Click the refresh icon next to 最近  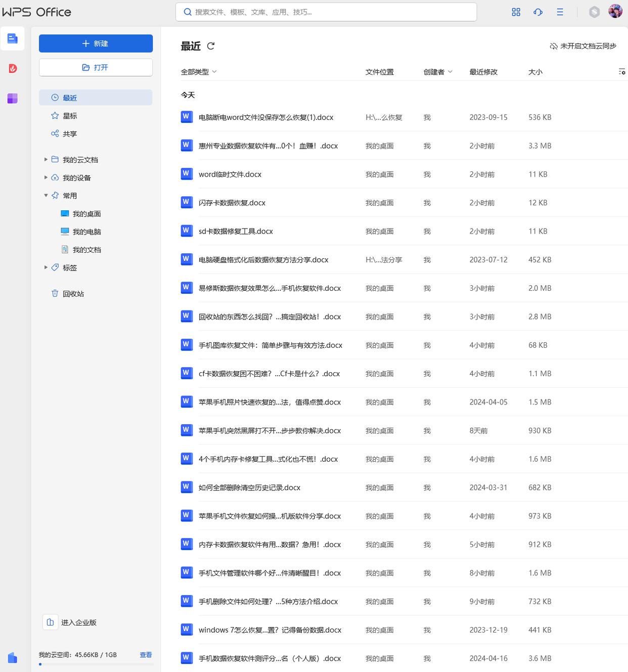point(211,46)
